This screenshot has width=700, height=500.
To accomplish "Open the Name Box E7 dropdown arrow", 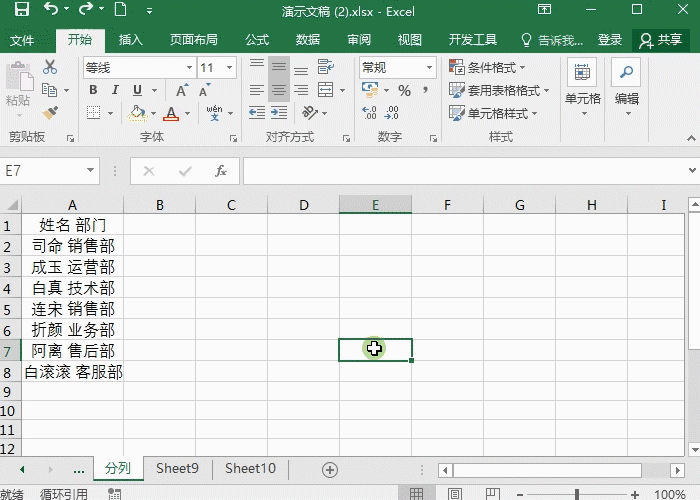I will point(90,170).
